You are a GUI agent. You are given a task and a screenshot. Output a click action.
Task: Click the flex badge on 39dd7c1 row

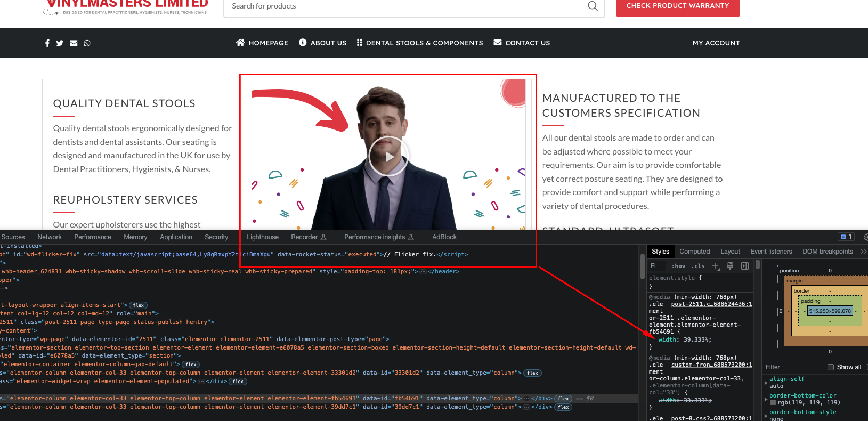click(x=563, y=407)
